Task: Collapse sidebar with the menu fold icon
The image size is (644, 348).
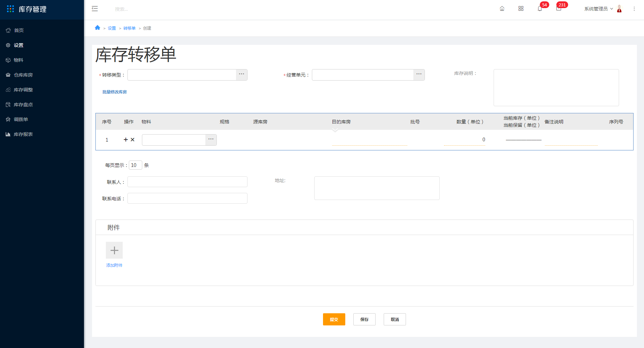Action: click(x=95, y=9)
